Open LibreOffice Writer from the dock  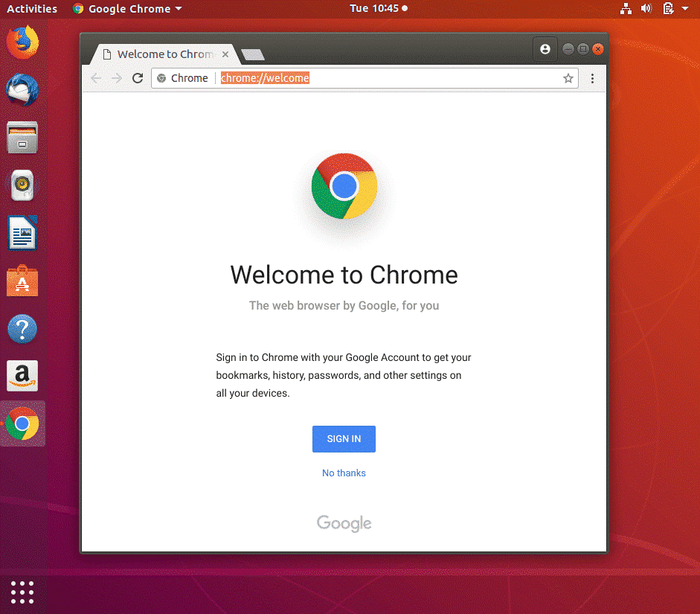(22, 233)
